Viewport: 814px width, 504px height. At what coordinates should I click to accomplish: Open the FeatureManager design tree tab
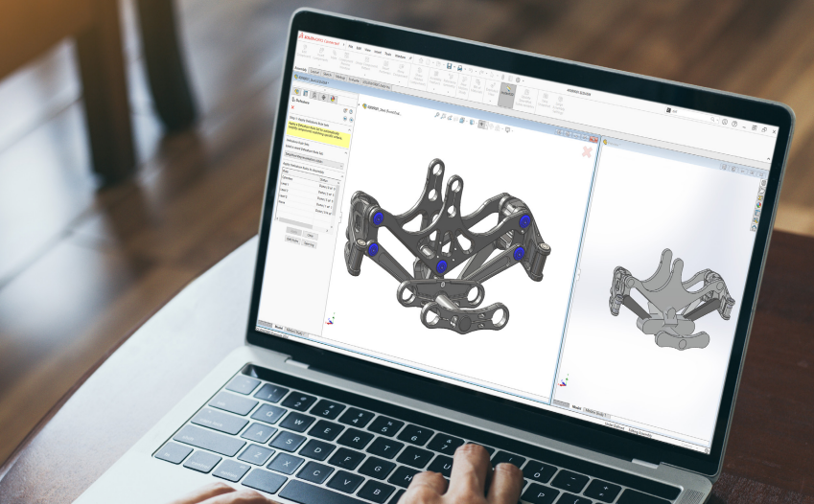(297, 91)
